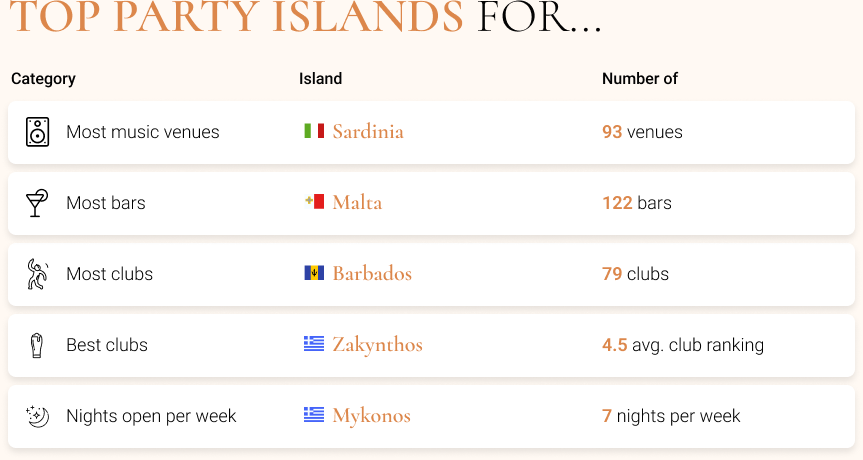The image size is (863, 460).
Task: Click the Category column header
Action: tap(43, 79)
